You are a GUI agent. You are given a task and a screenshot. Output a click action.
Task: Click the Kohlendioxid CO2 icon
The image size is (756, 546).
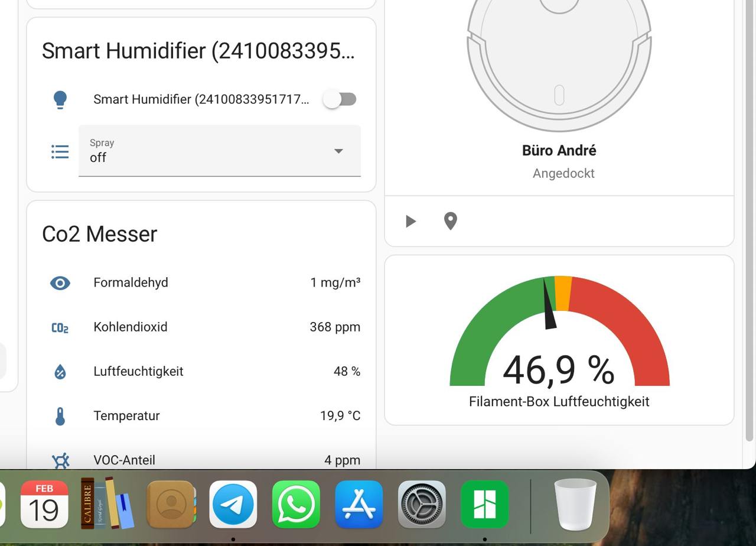coord(60,328)
